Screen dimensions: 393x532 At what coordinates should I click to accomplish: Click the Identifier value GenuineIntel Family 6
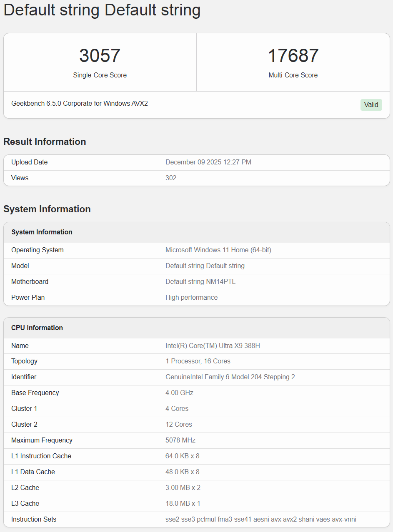pos(230,377)
